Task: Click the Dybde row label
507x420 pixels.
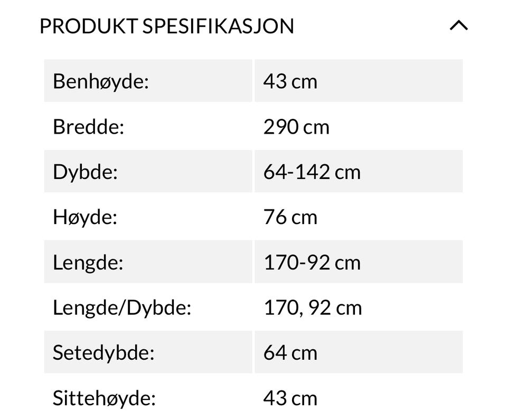Action: pyautogui.click(x=85, y=172)
